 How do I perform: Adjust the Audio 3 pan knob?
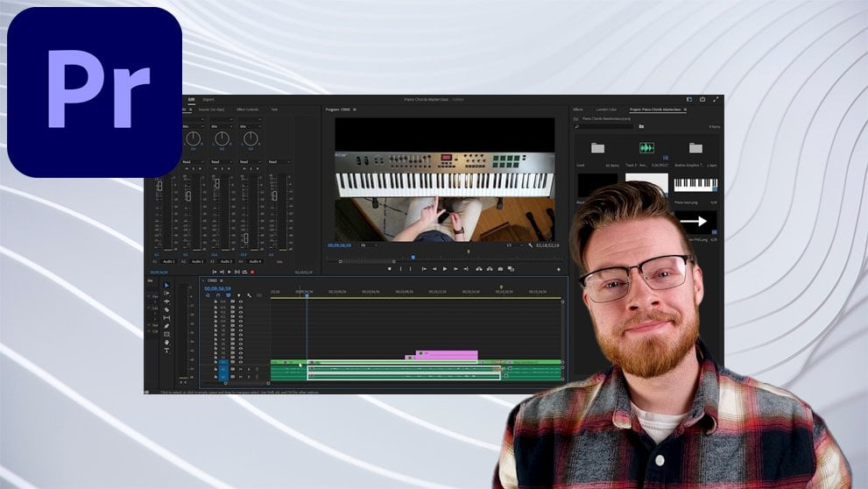[x=251, y=138]
